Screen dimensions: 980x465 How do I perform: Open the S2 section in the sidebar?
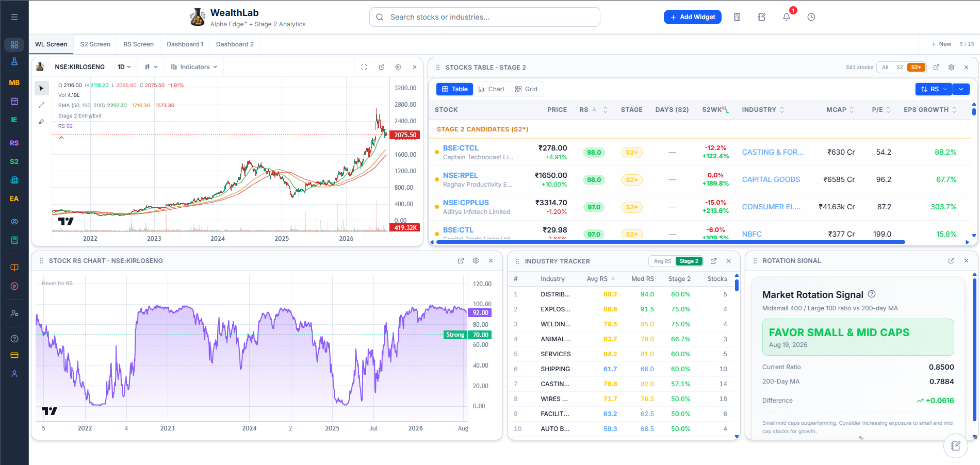coord(14,161)
